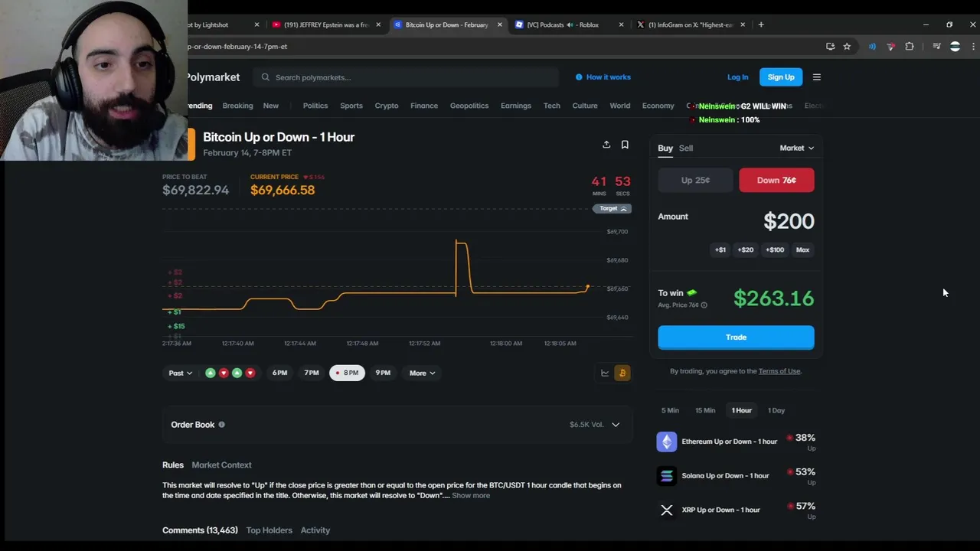Viewport: 980px width, 551px height.
Task: Open the More time slots dropdown
Action: [x=422, y=373]
